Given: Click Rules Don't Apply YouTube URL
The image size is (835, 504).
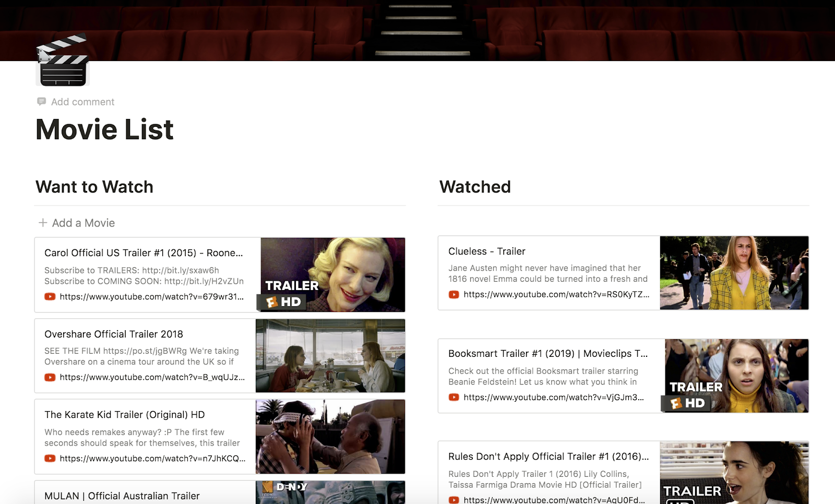Looking at the screenshot, I should point(554,500).
